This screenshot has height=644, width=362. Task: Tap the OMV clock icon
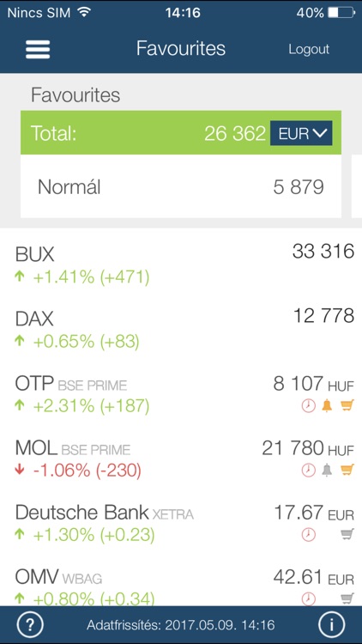pos(309,598)
